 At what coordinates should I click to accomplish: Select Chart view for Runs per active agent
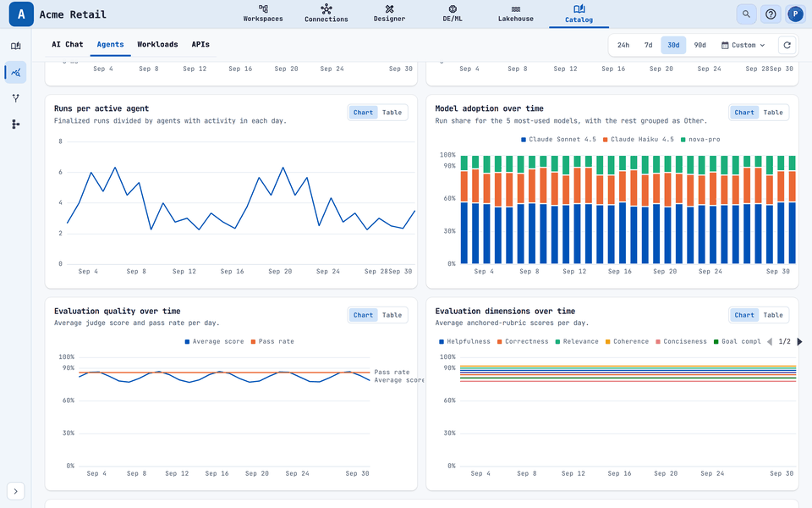click(363, 113)
